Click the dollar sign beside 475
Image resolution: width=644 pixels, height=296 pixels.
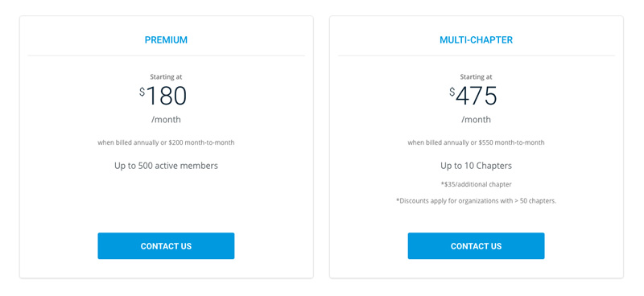[452, 92]
